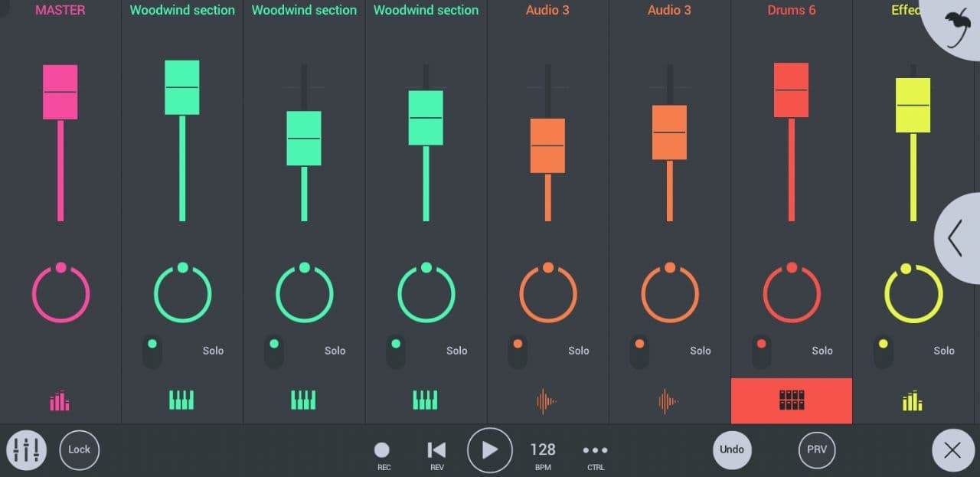The width and height of the screenshot is (980, 477).
Task: Click the second Audio 3 pan knob
Action: [669, 293]
